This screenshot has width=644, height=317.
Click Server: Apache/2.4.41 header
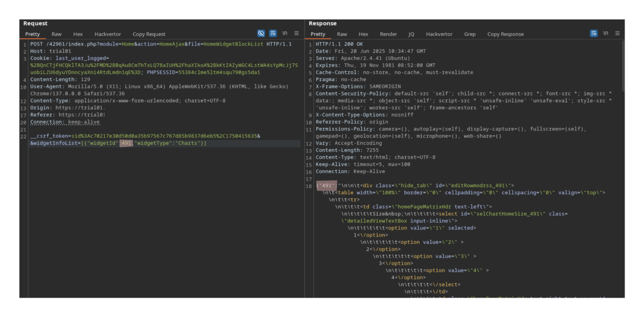point(363,58)
